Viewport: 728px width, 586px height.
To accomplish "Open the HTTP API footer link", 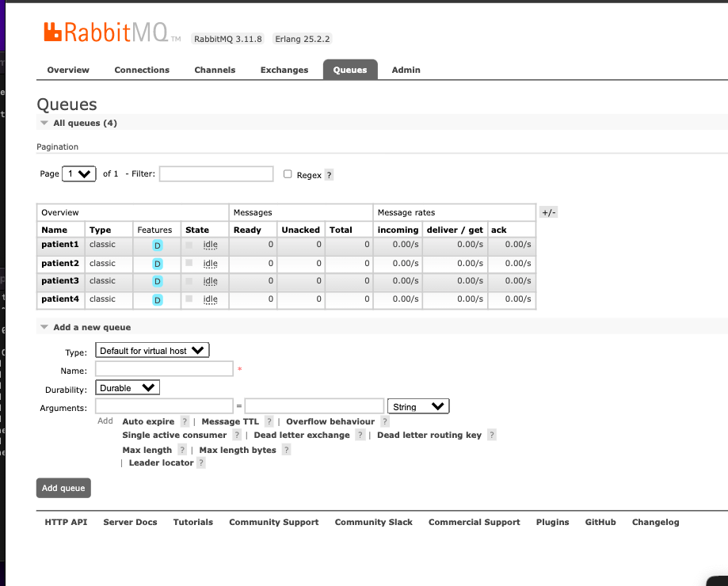I will click(66, 522).
